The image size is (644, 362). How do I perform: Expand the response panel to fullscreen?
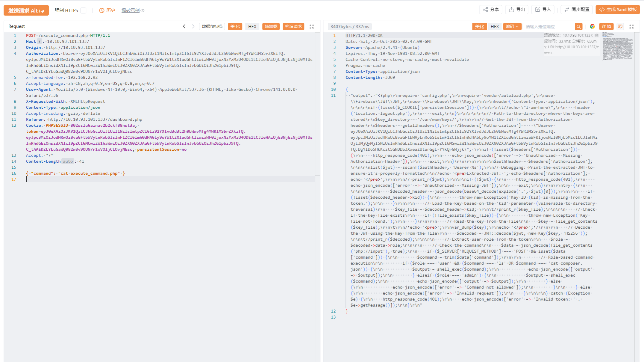(x=631, y=26)
